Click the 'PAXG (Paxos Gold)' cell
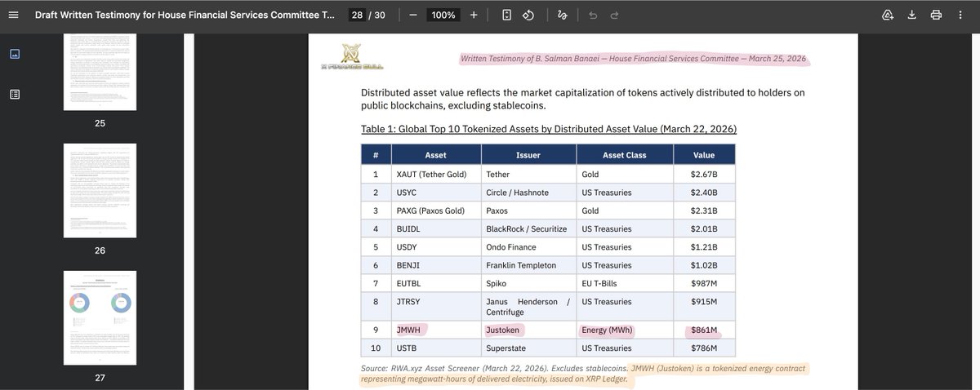This screenshot has height=390, width=980. (435, 211)
